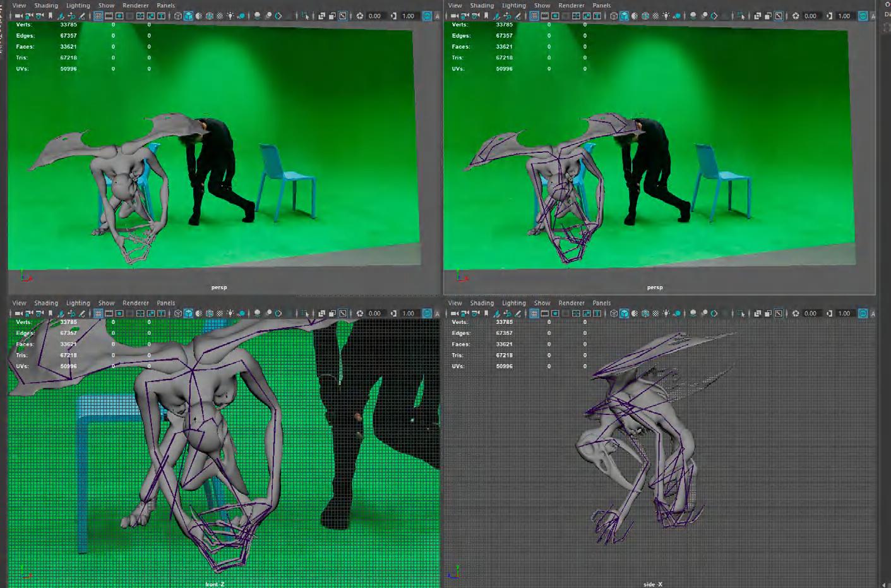Click the "front -Z" view label
This screenshot has width=891, height=588.
[215, 584]
